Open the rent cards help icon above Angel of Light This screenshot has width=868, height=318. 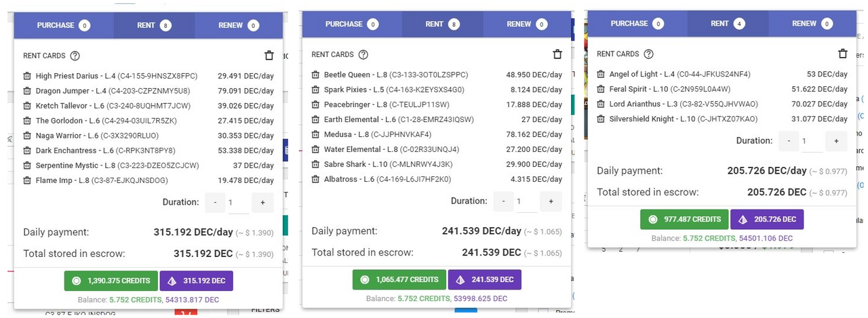pyautogui.click(x=649, y=54)
